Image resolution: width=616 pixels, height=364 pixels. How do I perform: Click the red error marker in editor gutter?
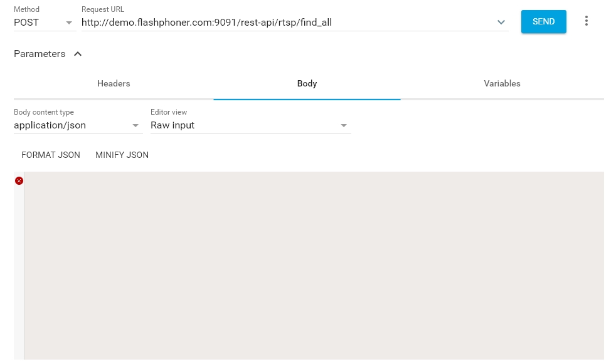pyautogui.click(x=19, y=181)
